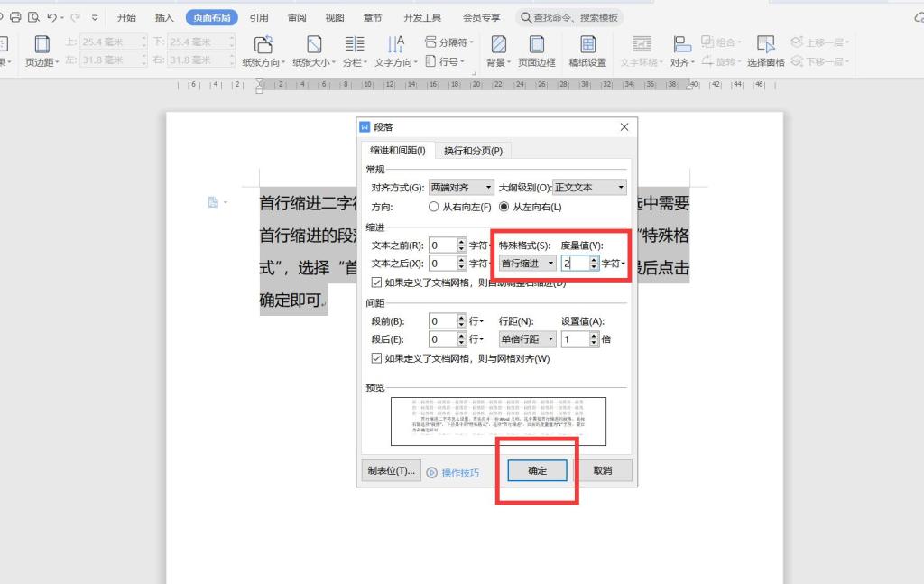This screenshot has width=924, height=584.
Task: Click the 度量值 input field
Action: coord(574,264)
